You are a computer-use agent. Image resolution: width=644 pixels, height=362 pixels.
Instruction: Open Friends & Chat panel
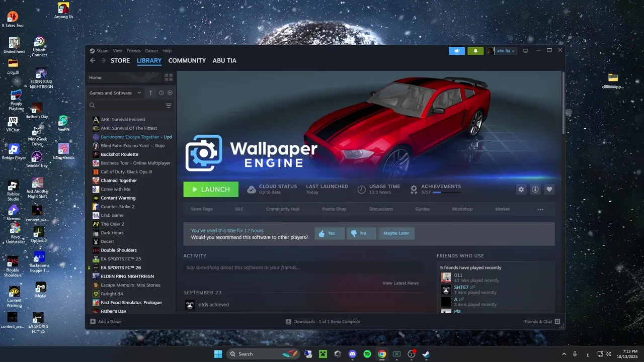(542, 322)
